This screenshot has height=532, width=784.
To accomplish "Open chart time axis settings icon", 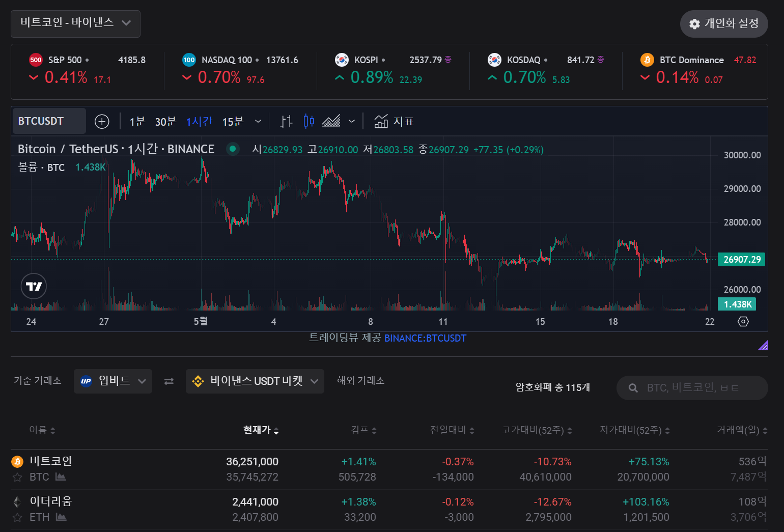I will tap(743, 322).
